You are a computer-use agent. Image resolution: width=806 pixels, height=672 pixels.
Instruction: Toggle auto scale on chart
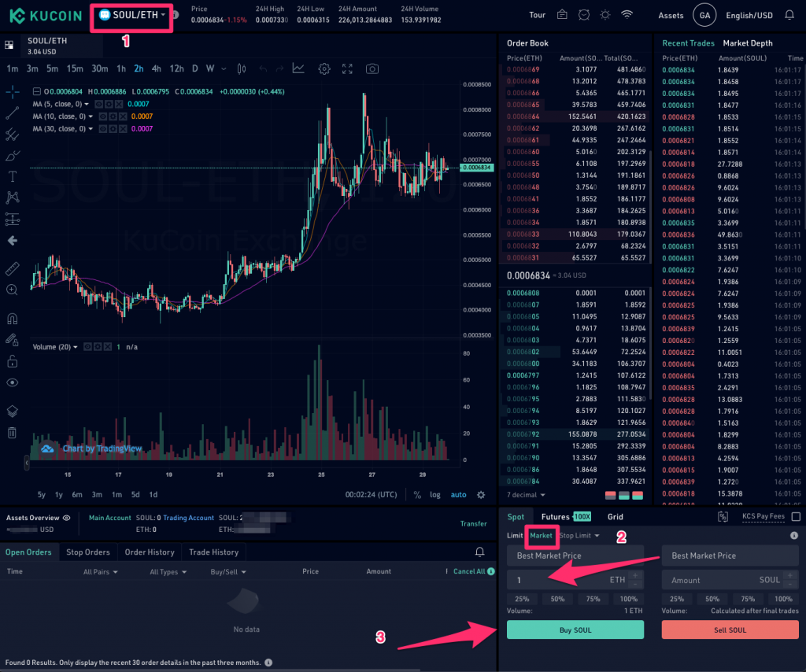[459, 495]
